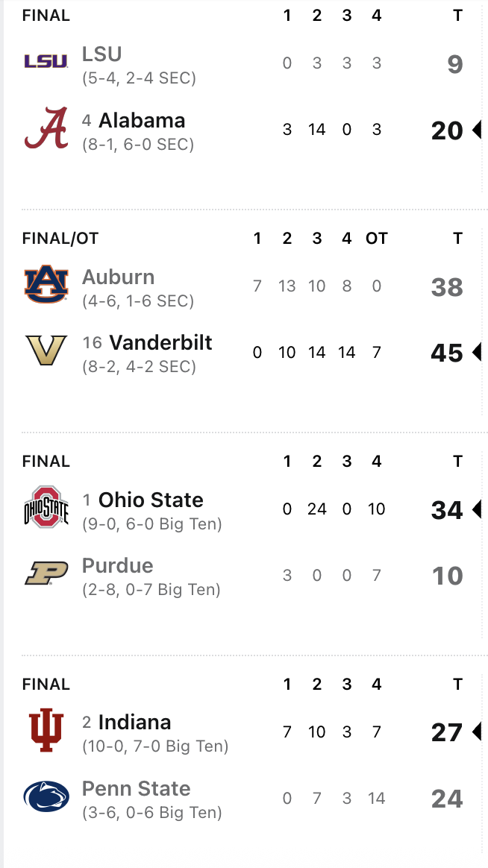This screenshot has height=868, width=488.
Task: Click the Alabama crimson A logo
Action: (x=46, y=128)
